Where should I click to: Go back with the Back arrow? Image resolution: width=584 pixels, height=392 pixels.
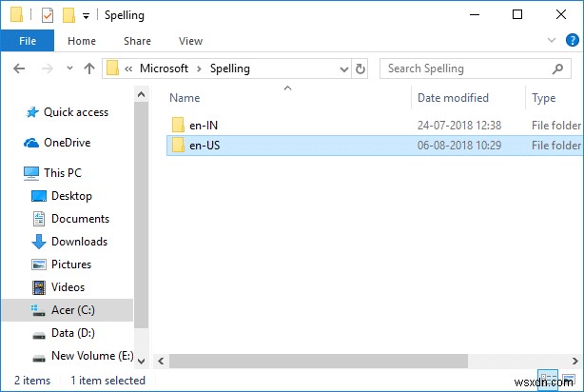pos(19,69)
